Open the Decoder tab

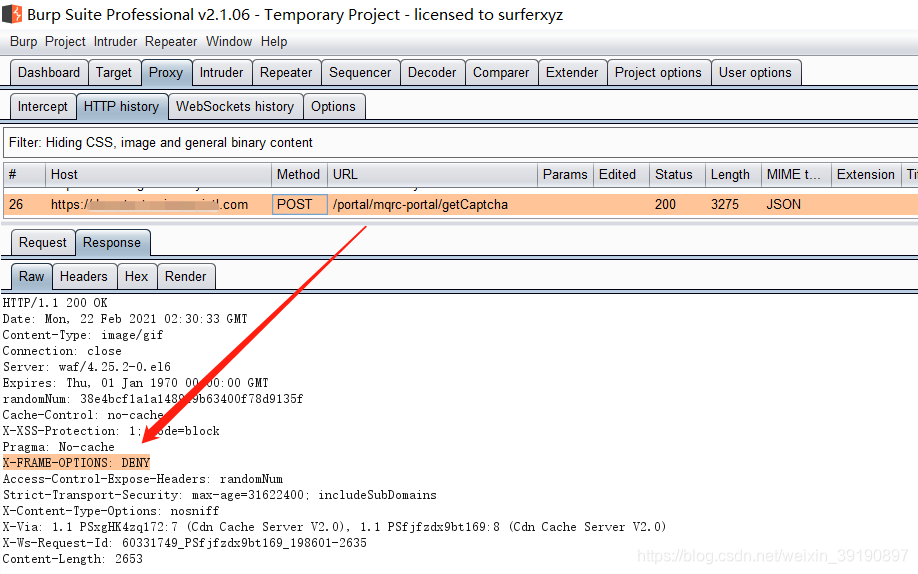pyautogui.click(x=432, y=73)
